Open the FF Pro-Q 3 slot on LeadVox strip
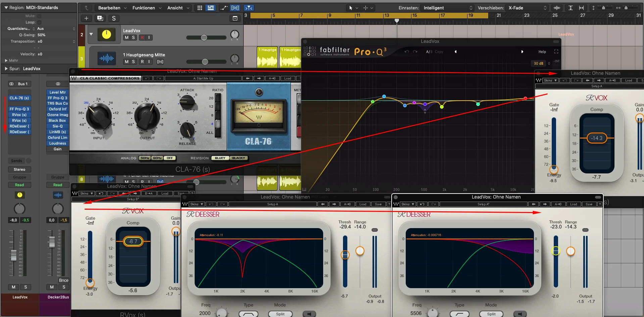This screenshot has height=317, width=644. tap(19, 109)
